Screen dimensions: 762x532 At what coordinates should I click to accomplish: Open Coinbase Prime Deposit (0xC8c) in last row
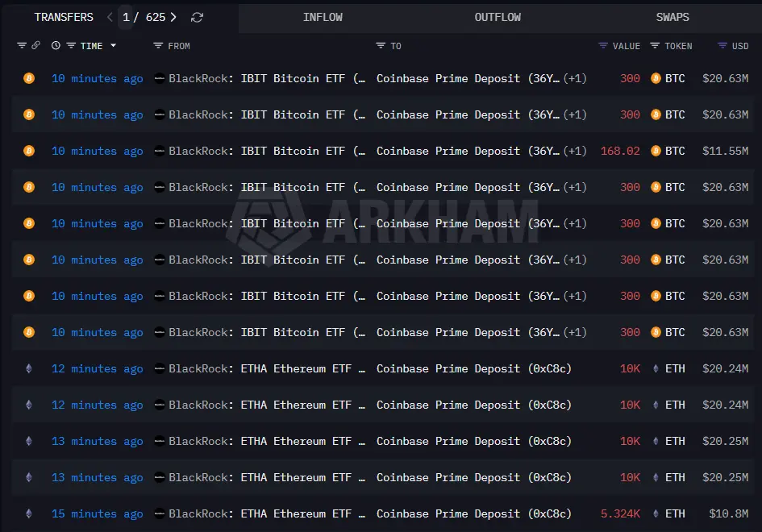(x=473, y=513)
